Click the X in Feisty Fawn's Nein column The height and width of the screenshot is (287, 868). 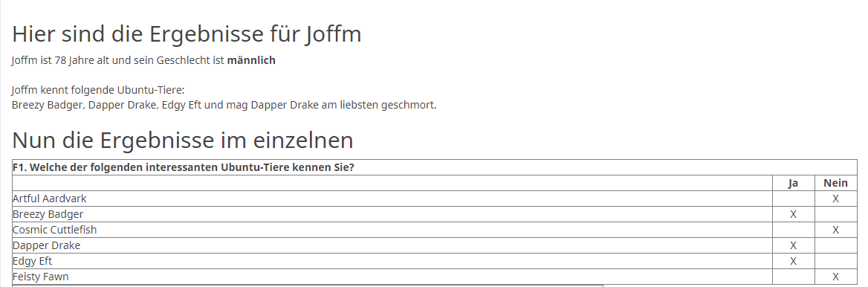[835, 277]
